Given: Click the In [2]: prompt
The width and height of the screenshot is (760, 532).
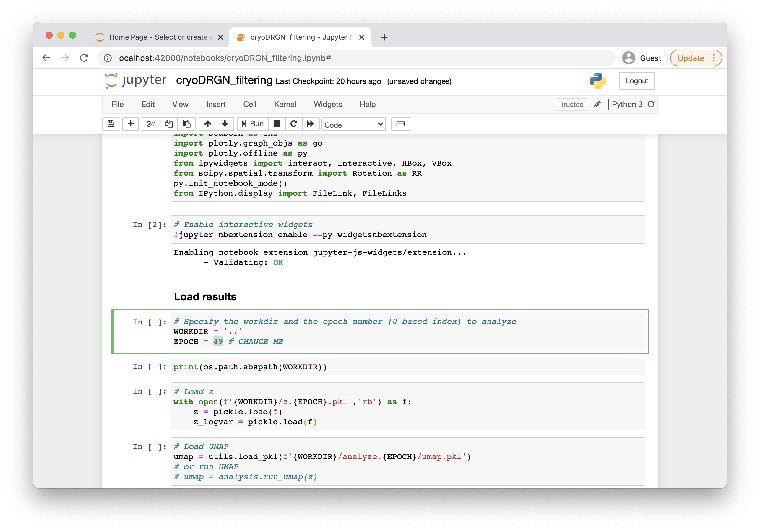Looking at the screenshot, I should 150,225.
